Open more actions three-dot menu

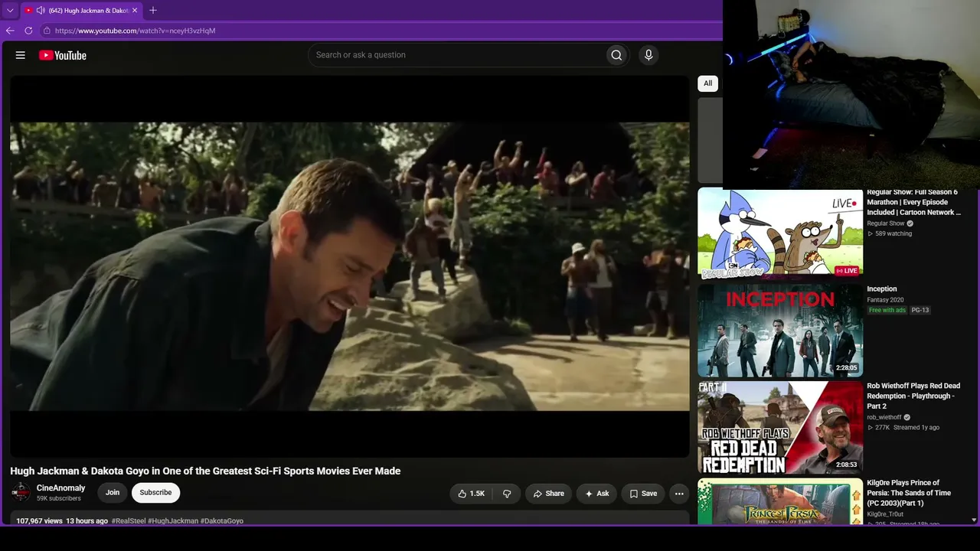679,494
